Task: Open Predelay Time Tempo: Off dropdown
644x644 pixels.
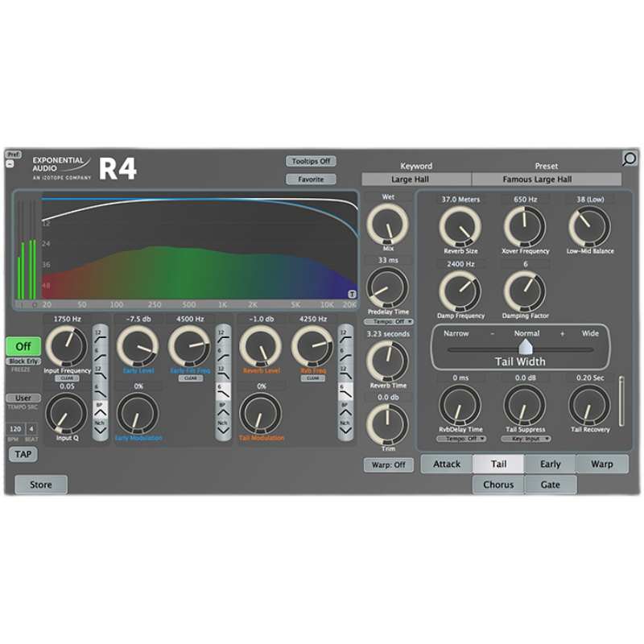Action: click(389, 321)
